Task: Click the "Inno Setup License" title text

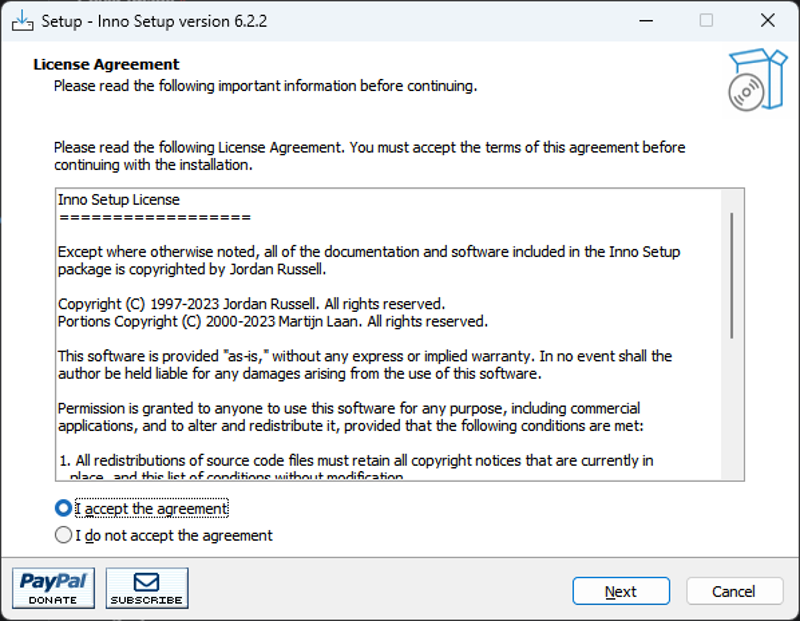Action: click(x=119, y=200)
